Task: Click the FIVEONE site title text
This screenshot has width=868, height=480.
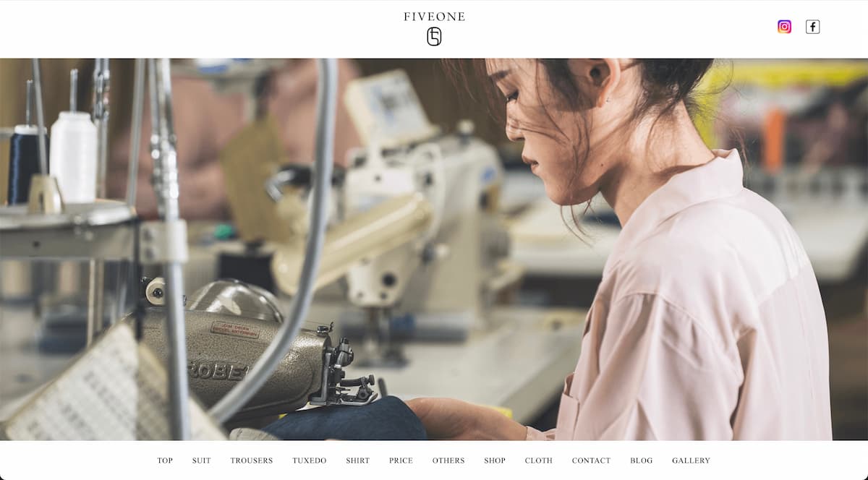Action: [434, 17]
